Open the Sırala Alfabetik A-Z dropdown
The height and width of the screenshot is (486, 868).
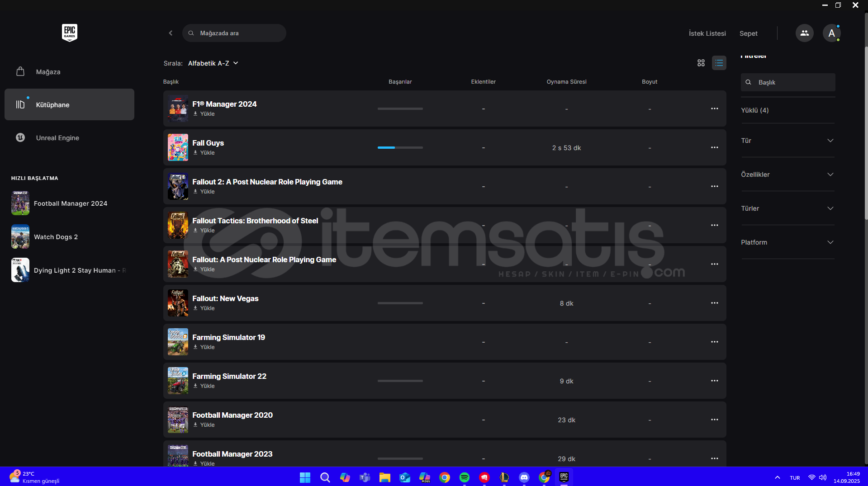[213, 63]
